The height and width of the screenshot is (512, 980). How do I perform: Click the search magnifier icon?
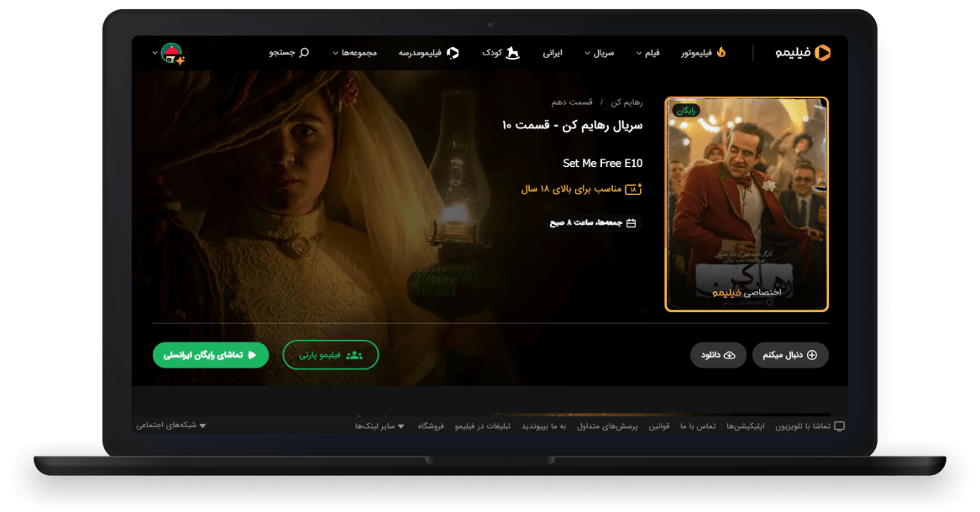click(x=304, y=53)
